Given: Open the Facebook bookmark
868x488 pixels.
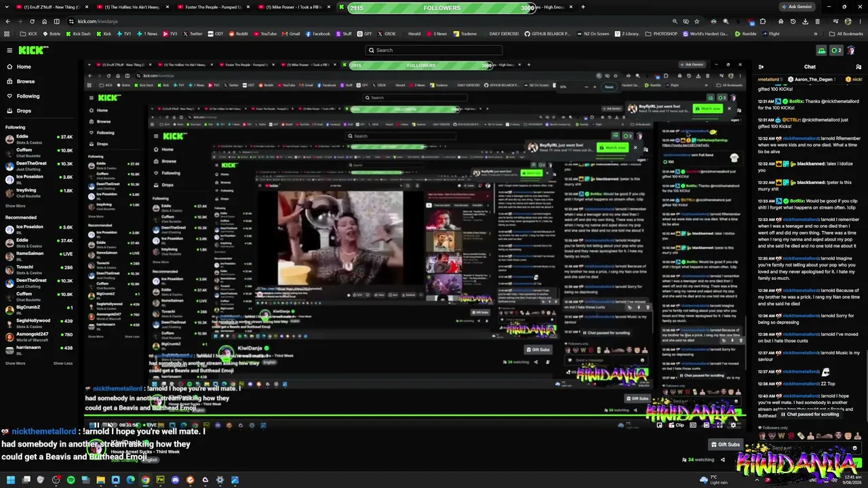Looking at the screenshot, I should coord(318,34).
